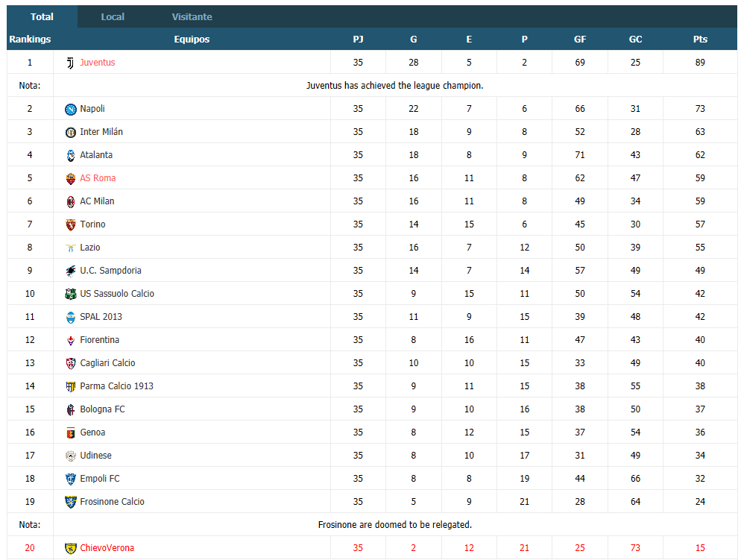Open the Torino team link
741x560 pixels.
click(92, 224)
